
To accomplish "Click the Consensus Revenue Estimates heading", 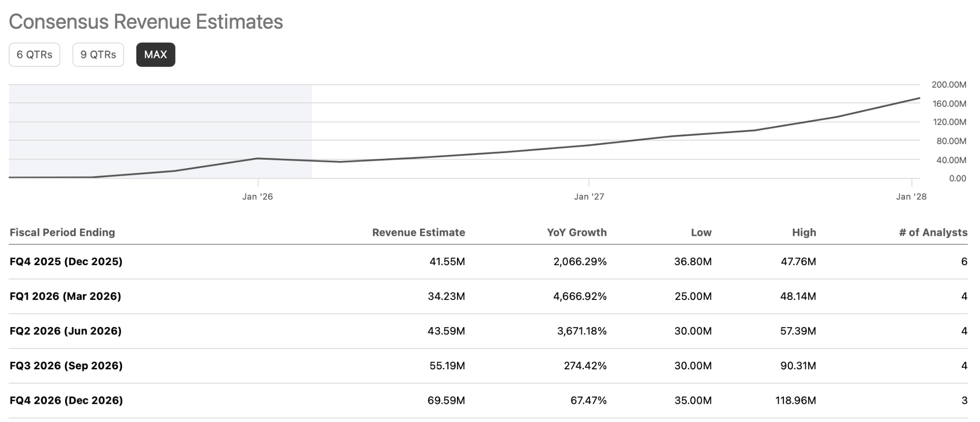I will pyautogui.click(x=146, y=22).
